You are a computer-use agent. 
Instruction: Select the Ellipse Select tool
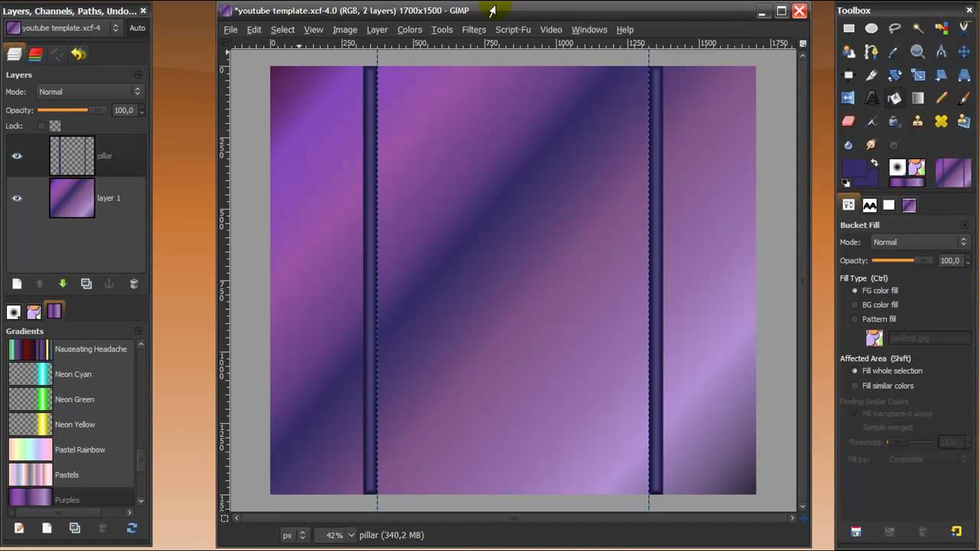[871, 28]
